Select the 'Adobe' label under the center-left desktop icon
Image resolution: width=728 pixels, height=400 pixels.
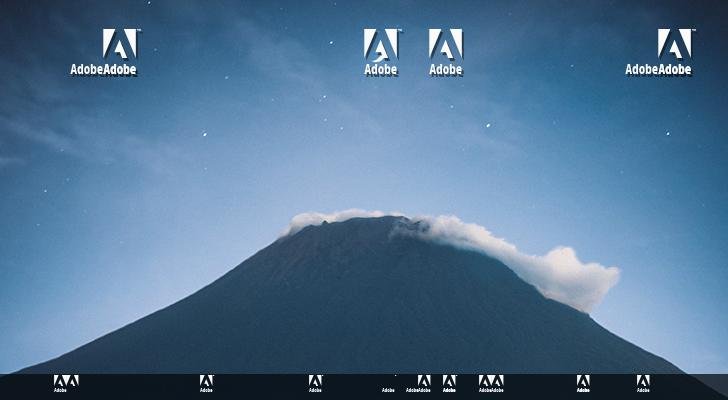[381, 70]
